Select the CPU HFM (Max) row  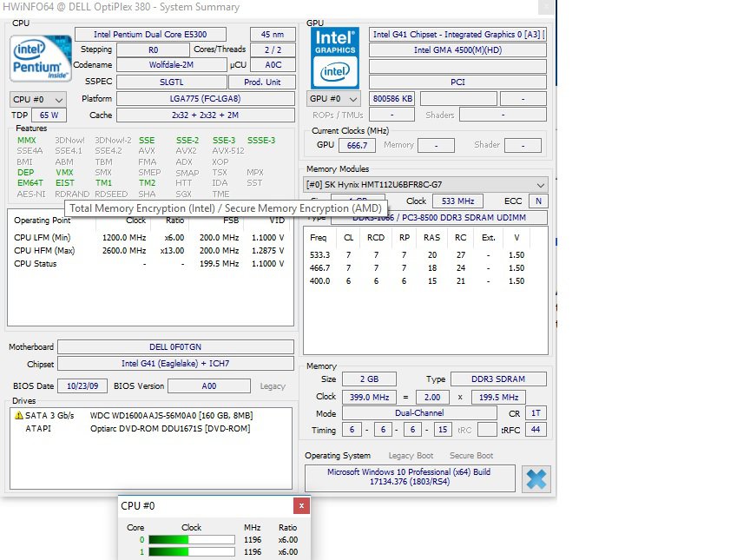coord(149,250)
